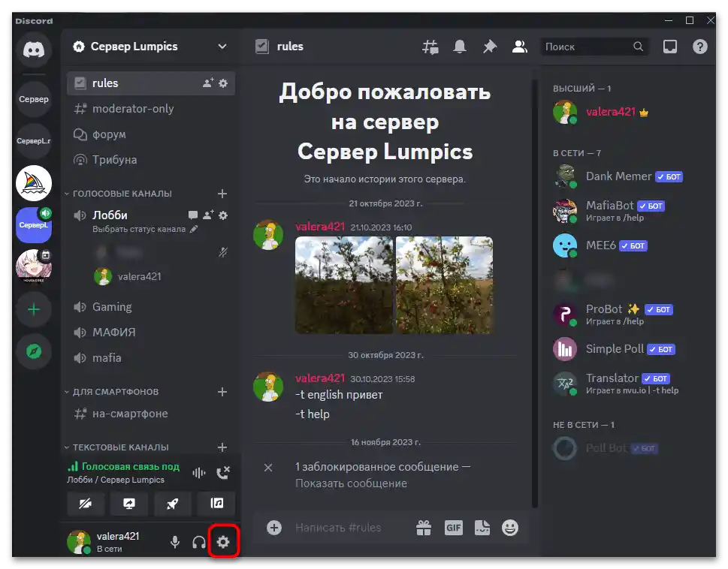
Task: Open the emoji picker
Action: click(x=510, y=527)
